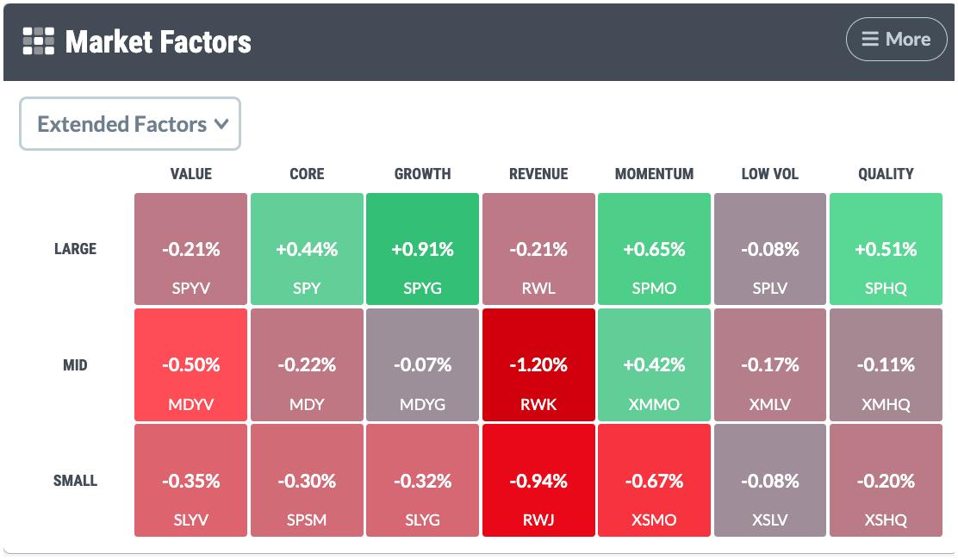Select the SPYV large value tile
This screenshot has height=560, width=958.
pos(190,248)
